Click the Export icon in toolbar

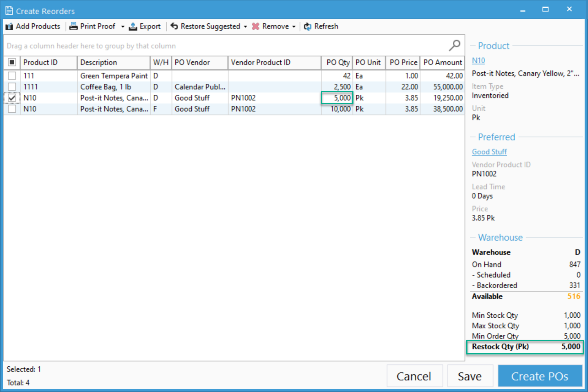pyautogui.click(x=133, y=27)
